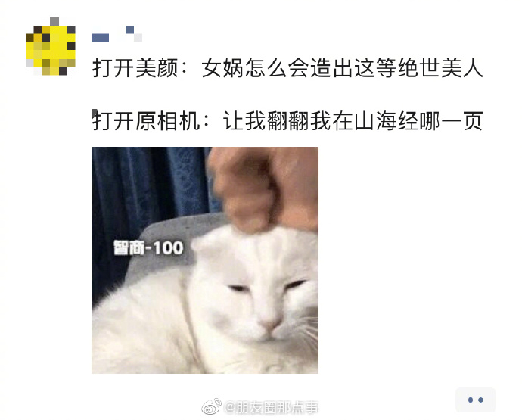Tap the blurred username above the post
522x420 pixels.
[x=117, y=33]
